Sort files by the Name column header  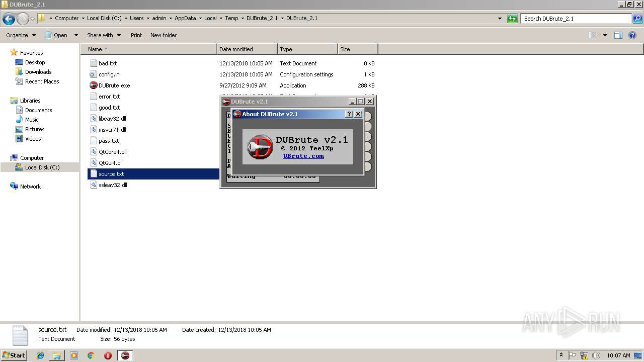tap(149, 49)
